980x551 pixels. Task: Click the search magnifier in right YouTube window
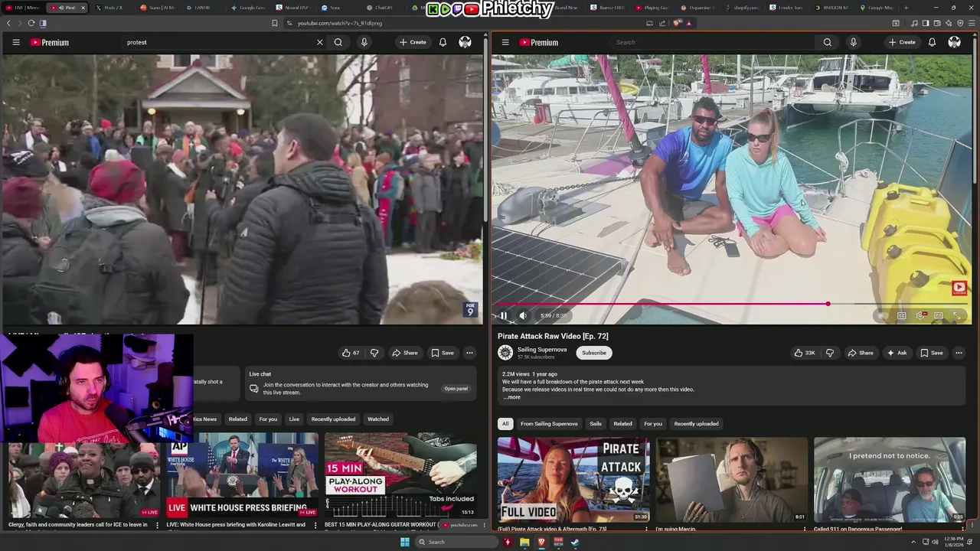pos(828,42)
